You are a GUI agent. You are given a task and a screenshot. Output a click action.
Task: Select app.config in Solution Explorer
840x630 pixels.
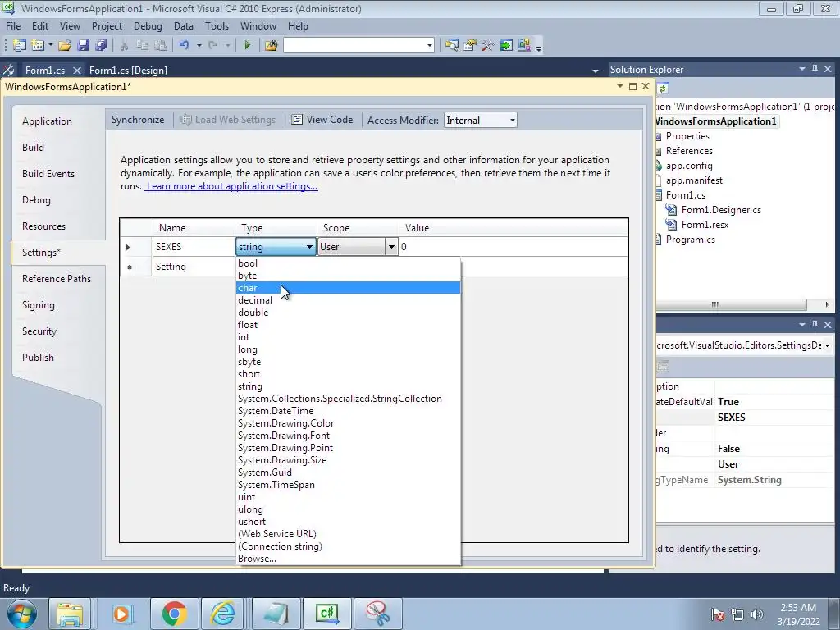tap(689, 166)
